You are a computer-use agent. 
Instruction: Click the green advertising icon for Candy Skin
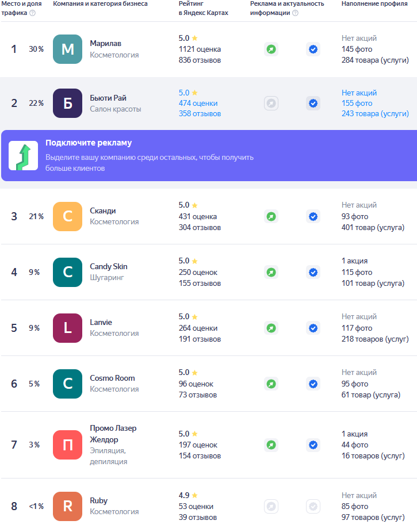pos(271,272)
